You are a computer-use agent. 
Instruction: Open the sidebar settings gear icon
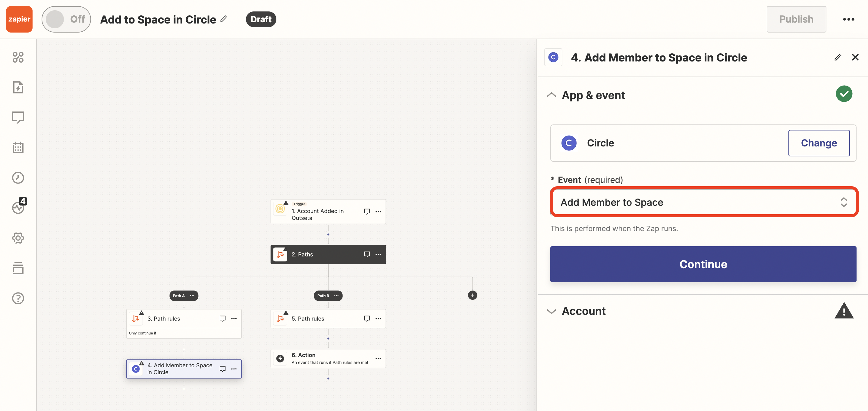coord(18,238)
